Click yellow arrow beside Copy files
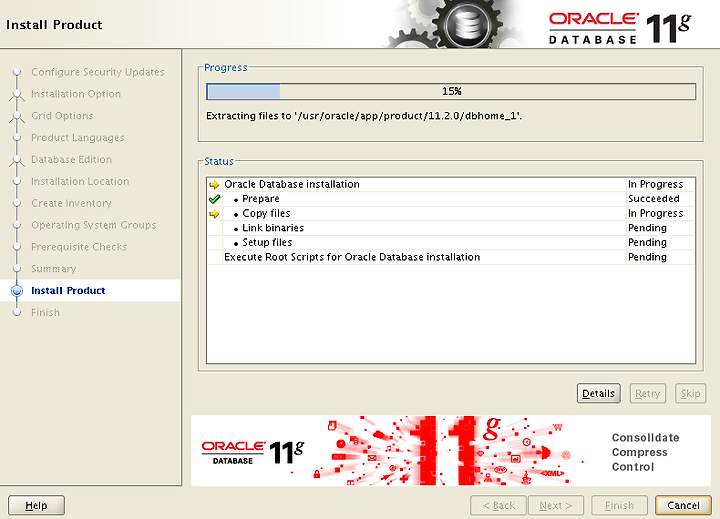Image resolution: width=720 pixels, height=519 pixels. coord(214,214)
